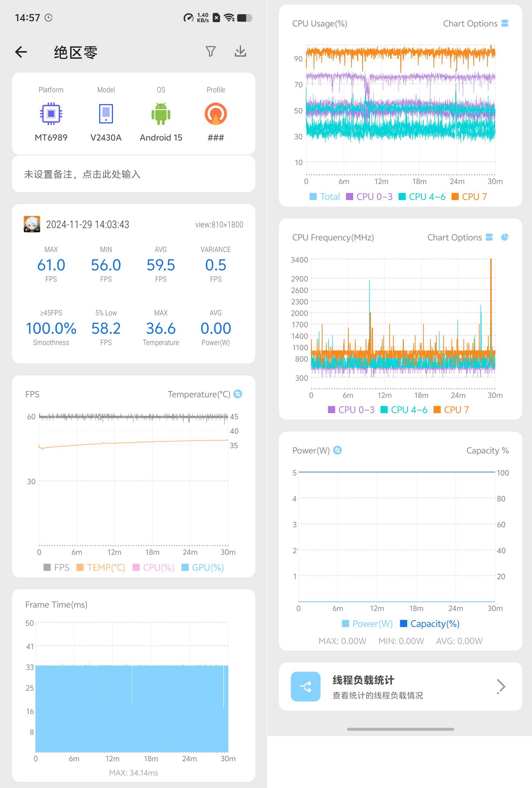Tap the network speed indicator
Screen dimensions: 532x788
coord(203,18)
